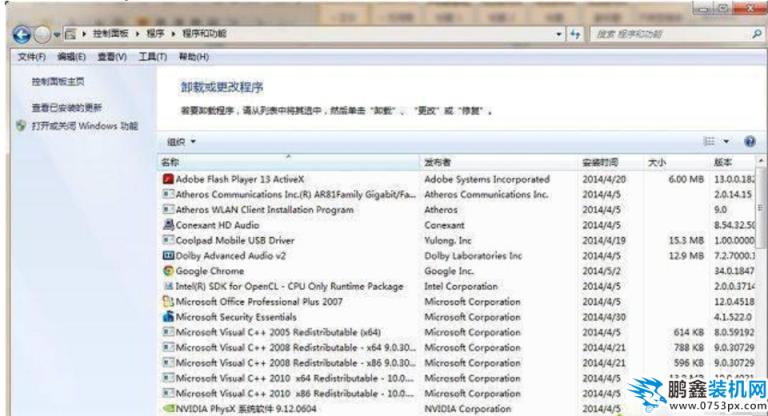Sort by 大小 column header
Screen dimensions: 768x416
coord(675,162)
